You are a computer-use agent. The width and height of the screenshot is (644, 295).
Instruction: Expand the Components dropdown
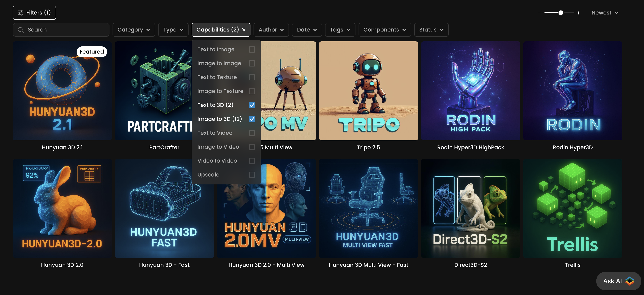click(x=384, y=30)
